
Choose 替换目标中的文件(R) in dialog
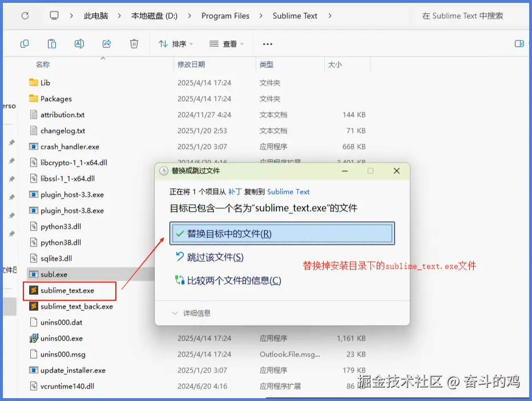pos(282,233)
